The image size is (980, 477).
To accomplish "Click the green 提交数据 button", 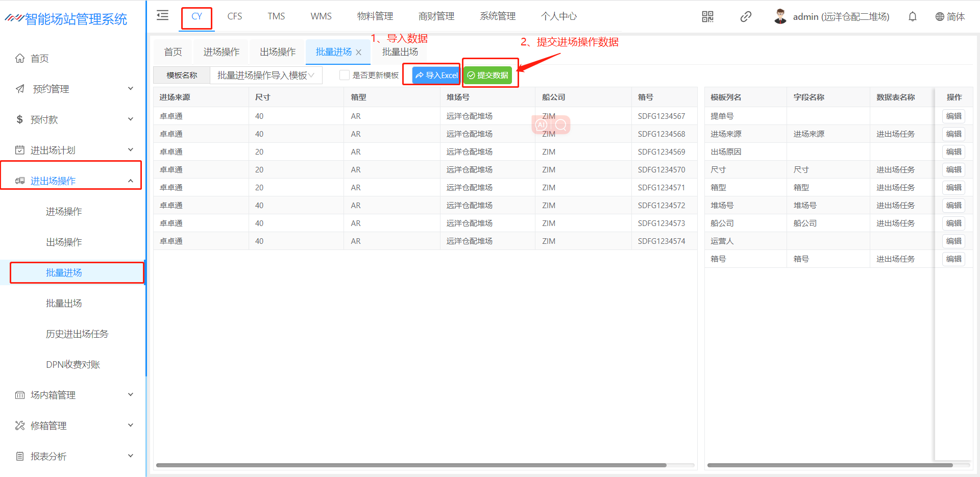I will coord(488,75).
